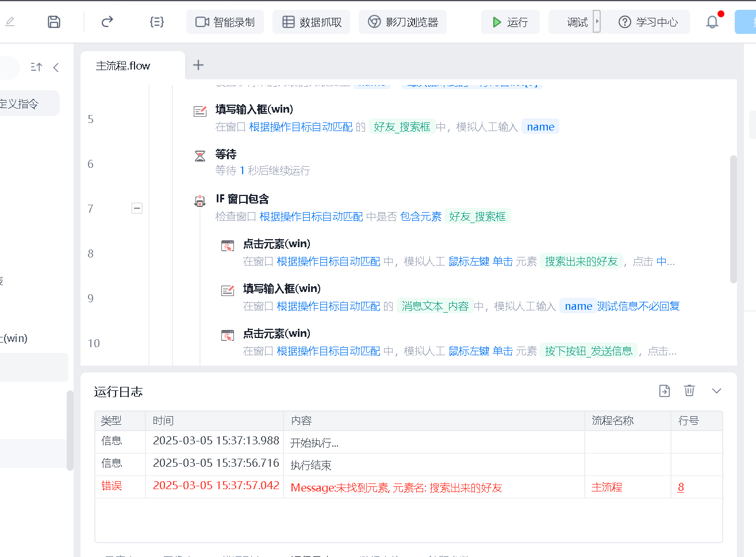
Task: Click the IF 窗口包含 step icon
Action: coord(199,201)
